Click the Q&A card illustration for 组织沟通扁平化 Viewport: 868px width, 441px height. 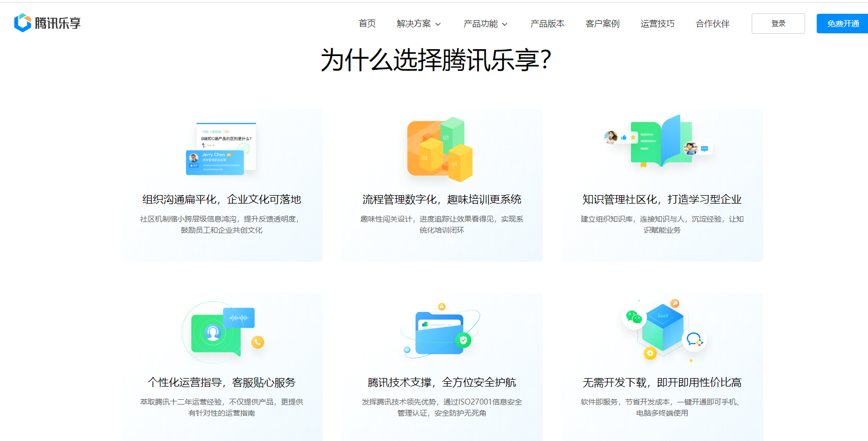pos(222,149)
